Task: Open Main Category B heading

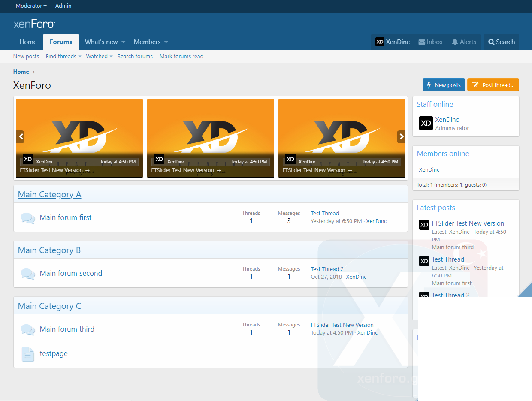Action: click(49, 250)
